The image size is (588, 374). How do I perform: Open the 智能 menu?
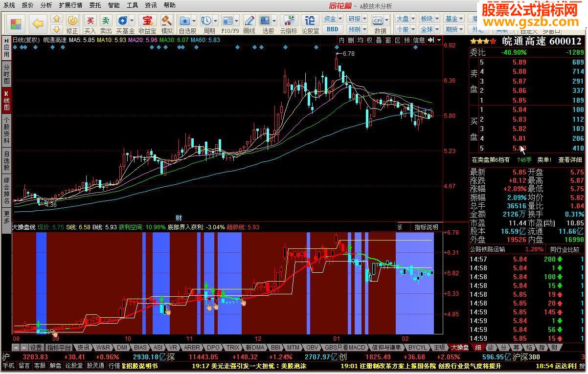[x=113, y=5]
